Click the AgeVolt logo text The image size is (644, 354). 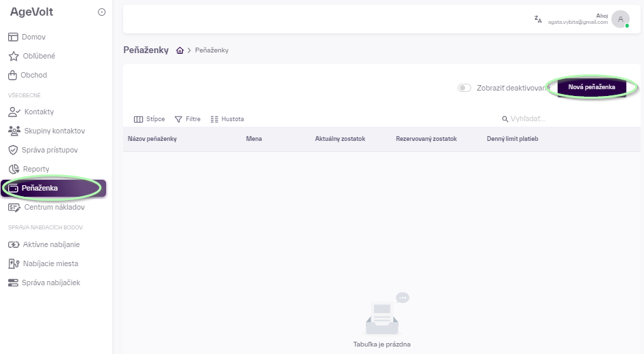coord(32,12)
